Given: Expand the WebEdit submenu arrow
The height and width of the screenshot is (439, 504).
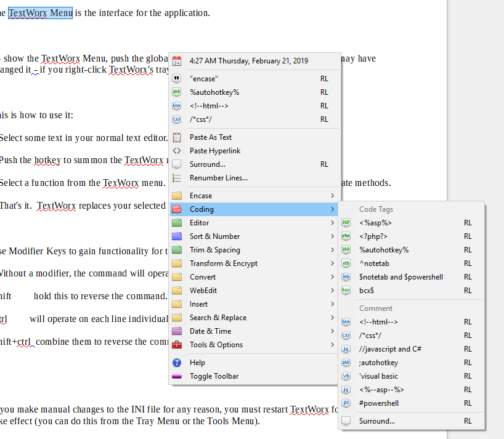Looking at the screenshot, I should click(x=332, y=291).
